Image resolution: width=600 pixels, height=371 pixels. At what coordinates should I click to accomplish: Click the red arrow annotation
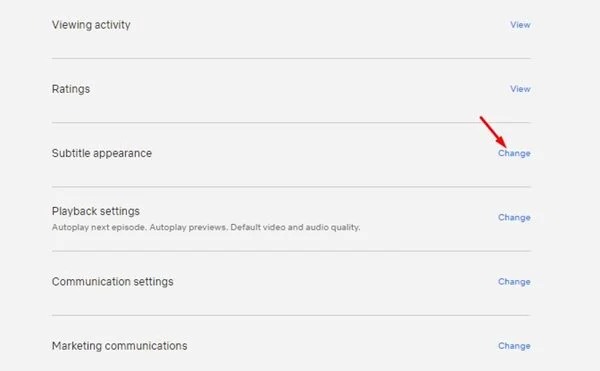tap(493, 132)
